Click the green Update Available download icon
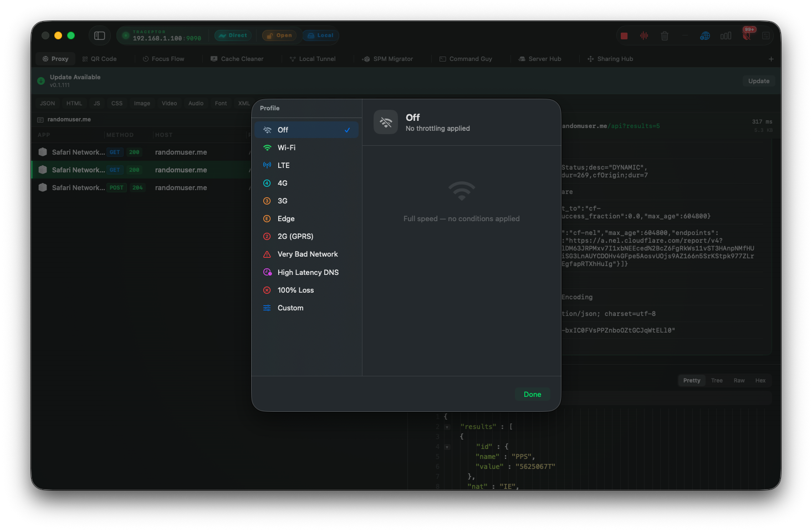 (x=41, y=81)
